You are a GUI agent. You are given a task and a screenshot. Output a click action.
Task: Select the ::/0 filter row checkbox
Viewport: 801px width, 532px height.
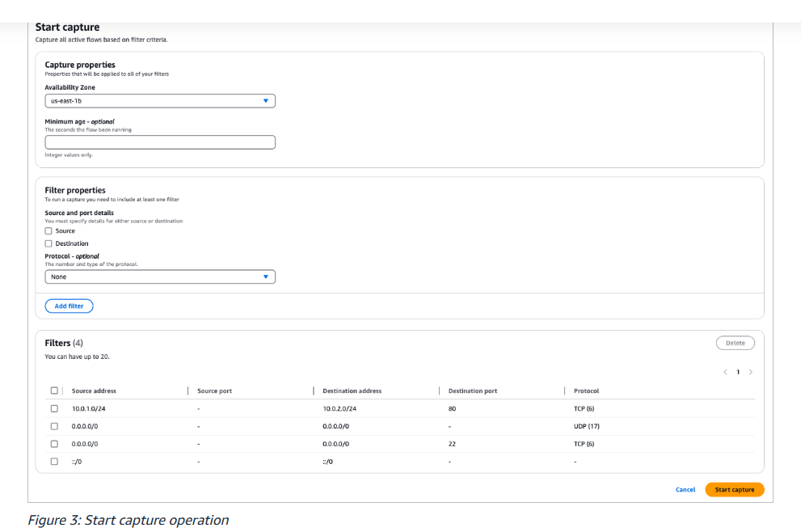(x=54, y=462)
